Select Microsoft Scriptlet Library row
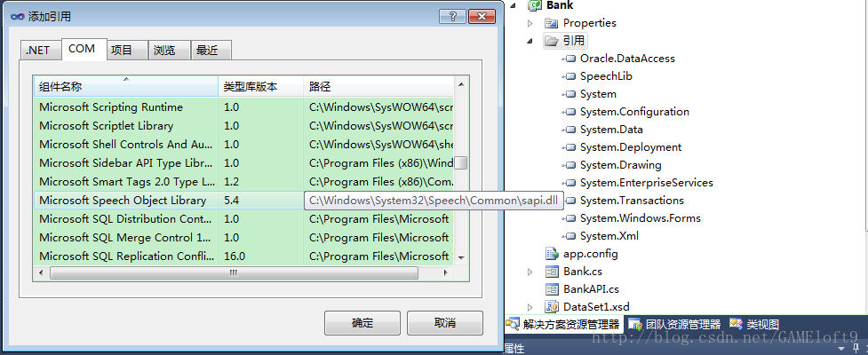The height and width of the screenshot is (355, 868). tap(243, 126)
